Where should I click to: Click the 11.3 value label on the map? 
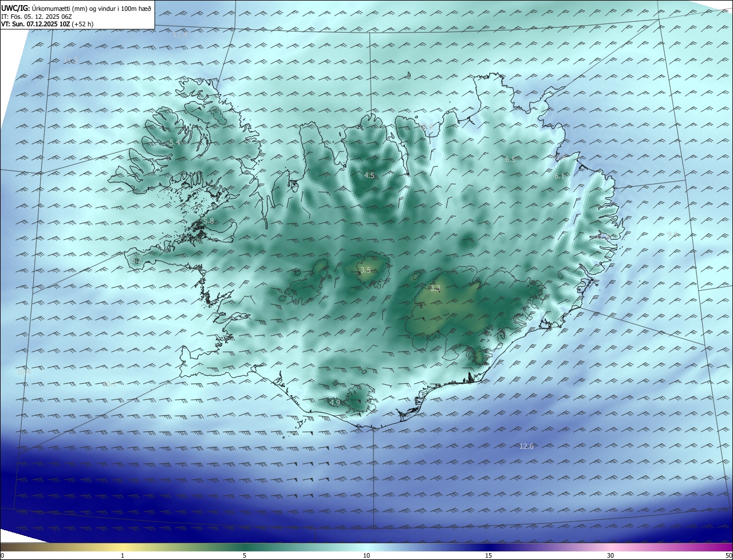(x=70, y=61)
